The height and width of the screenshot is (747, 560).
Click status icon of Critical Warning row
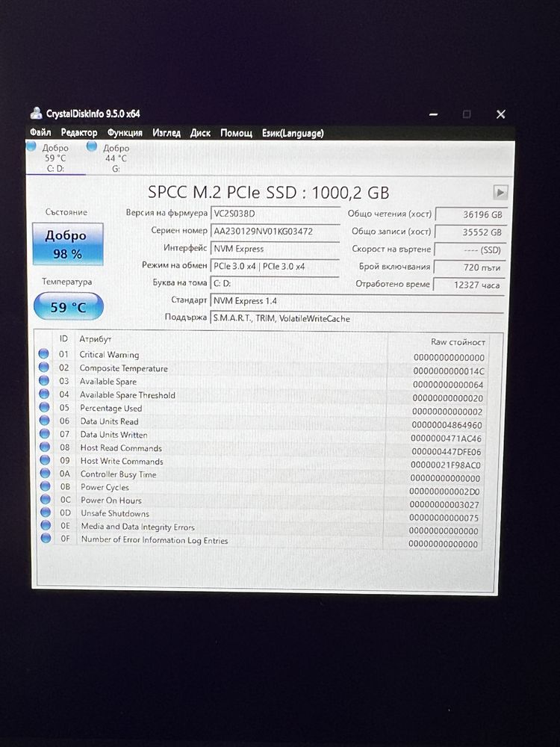43,353
